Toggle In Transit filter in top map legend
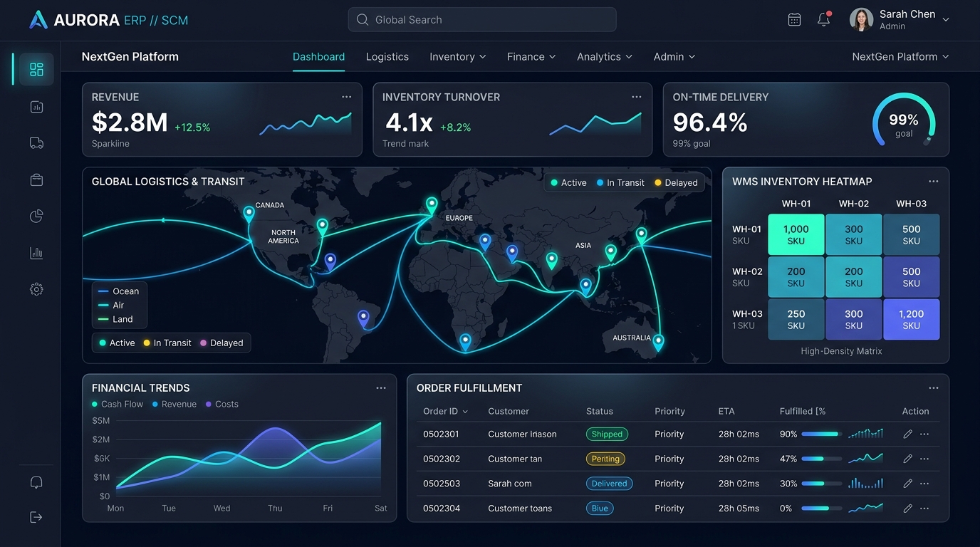Screen dimensions: 980x547 (620, 182)
